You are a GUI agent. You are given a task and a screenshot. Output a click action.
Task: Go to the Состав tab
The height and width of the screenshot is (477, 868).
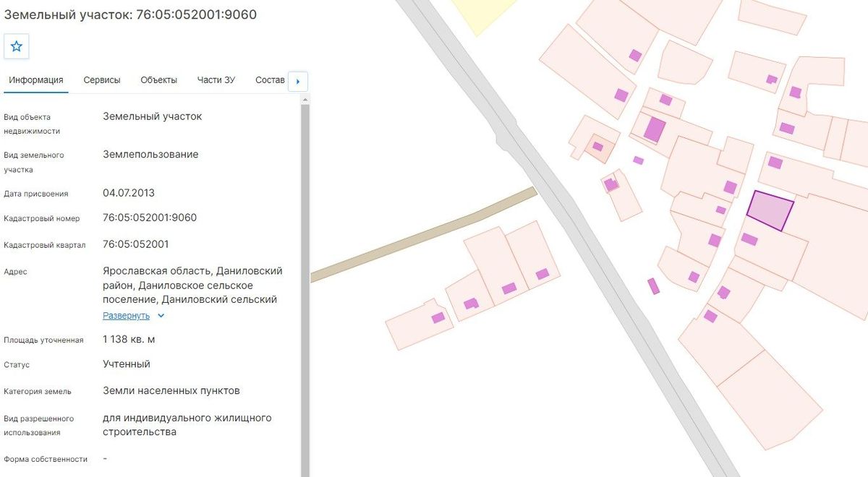(x=271, y=80)
